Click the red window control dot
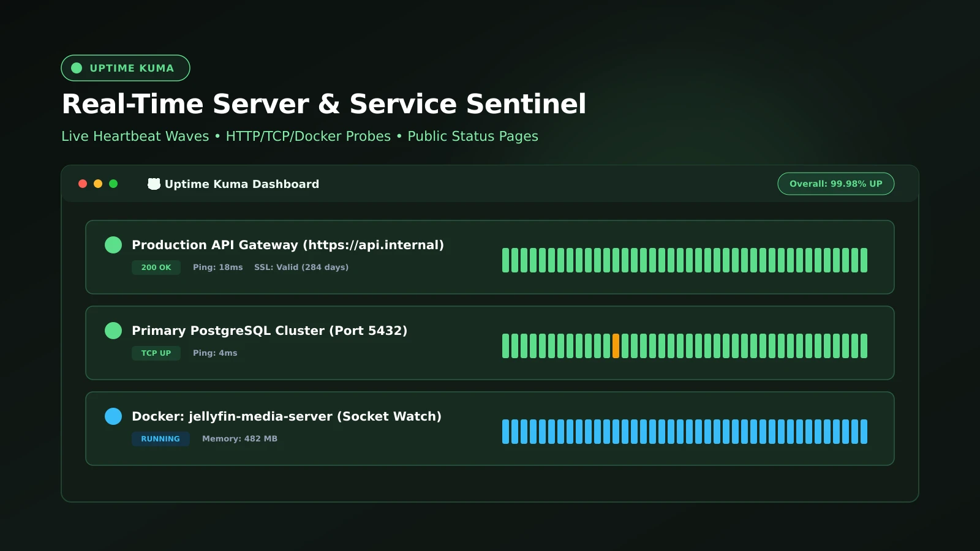This screenshot has height=551, width=980. (83, 184)
